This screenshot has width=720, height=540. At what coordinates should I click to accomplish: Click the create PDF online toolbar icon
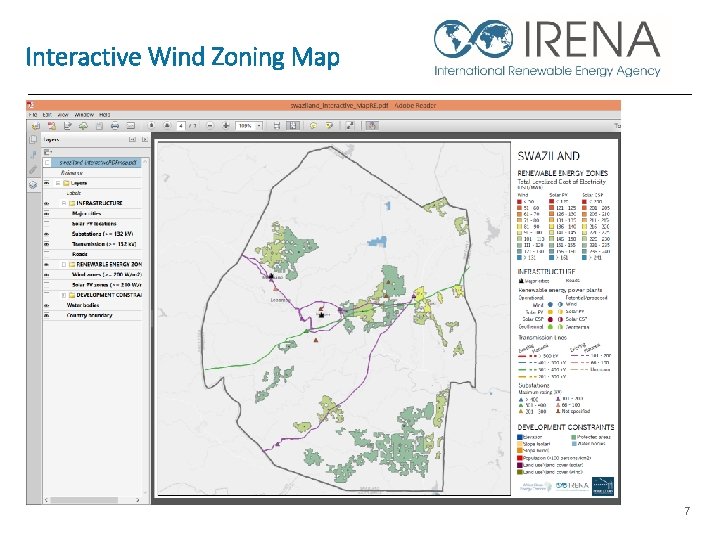click(51, 126)
